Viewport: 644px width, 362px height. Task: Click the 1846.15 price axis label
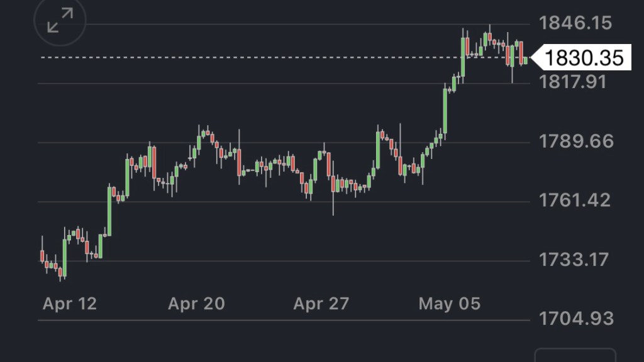coord(575,24)
